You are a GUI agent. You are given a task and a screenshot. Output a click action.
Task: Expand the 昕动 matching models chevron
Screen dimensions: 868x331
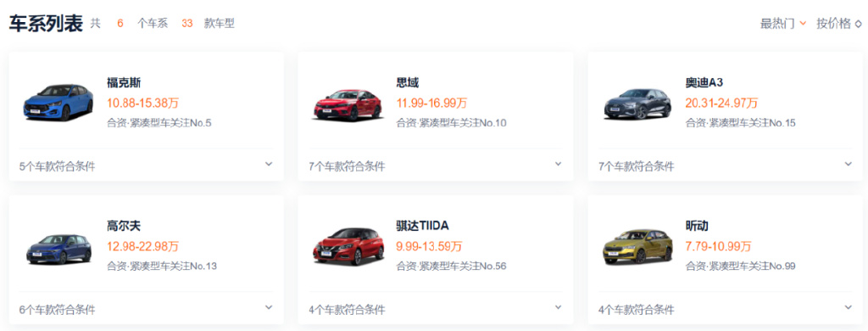[848, 307]
